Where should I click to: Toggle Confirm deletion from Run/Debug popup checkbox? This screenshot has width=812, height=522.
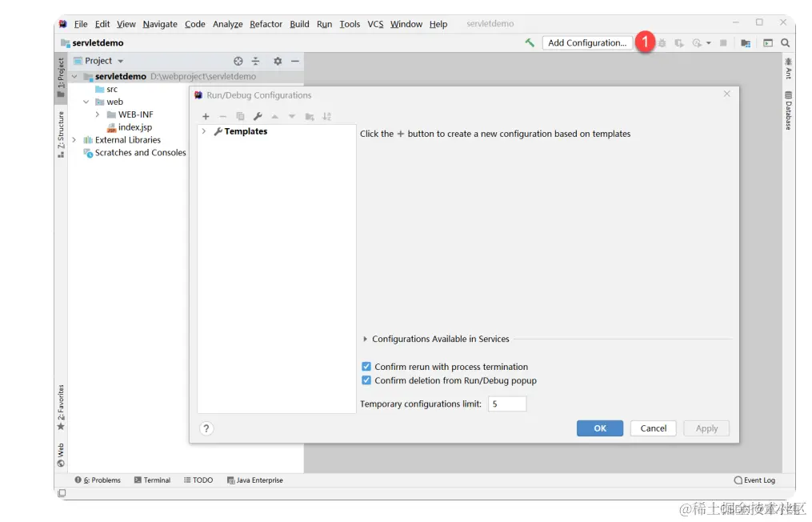[366, 380]
